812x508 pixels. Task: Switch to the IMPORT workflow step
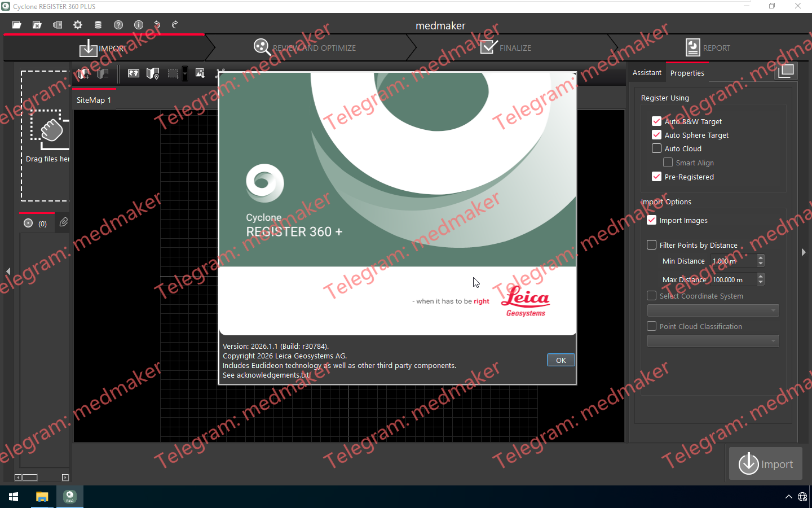pyautogui.click(x=104, y=48)
